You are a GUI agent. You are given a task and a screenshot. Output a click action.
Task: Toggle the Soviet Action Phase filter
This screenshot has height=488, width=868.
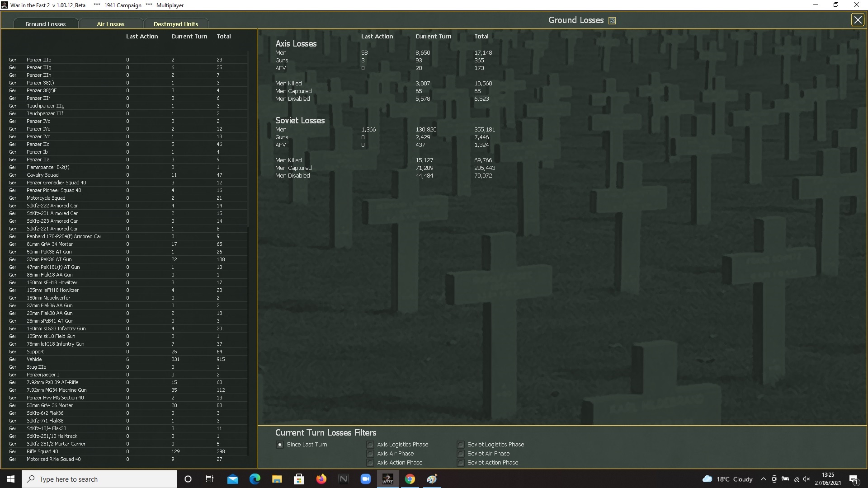pyautogui.click(x=461, y=463)
